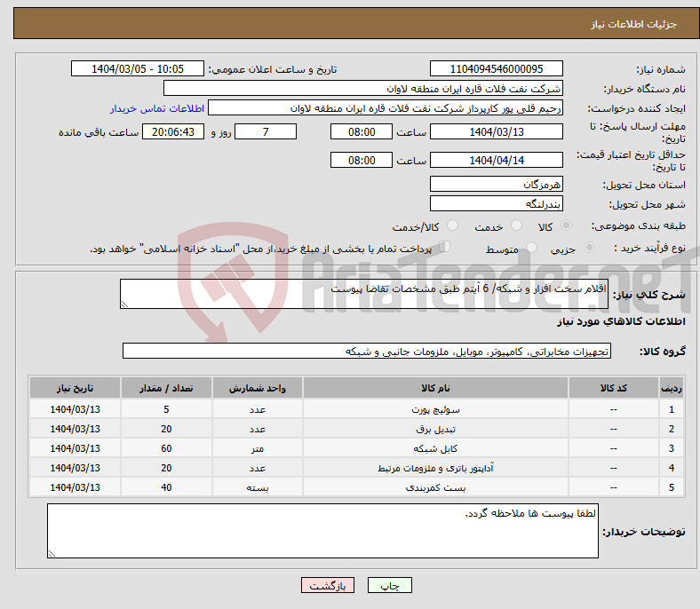Click quantity 60 in کابل شبکه row
This screenshot has width=700, height=609.
click(166, 448)
